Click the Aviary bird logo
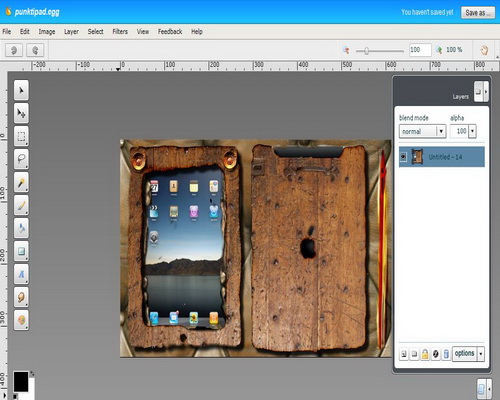Viewport: 500px width, 400px height. (8, 12)
